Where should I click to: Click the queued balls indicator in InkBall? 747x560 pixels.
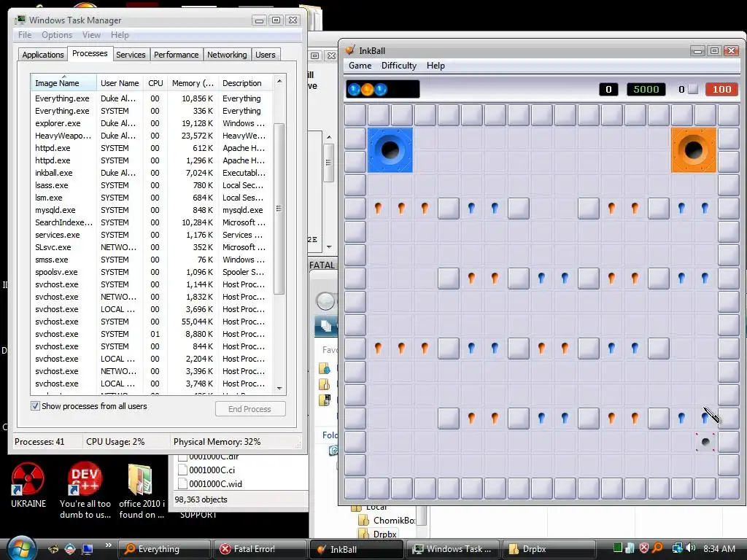coord(382,89)
